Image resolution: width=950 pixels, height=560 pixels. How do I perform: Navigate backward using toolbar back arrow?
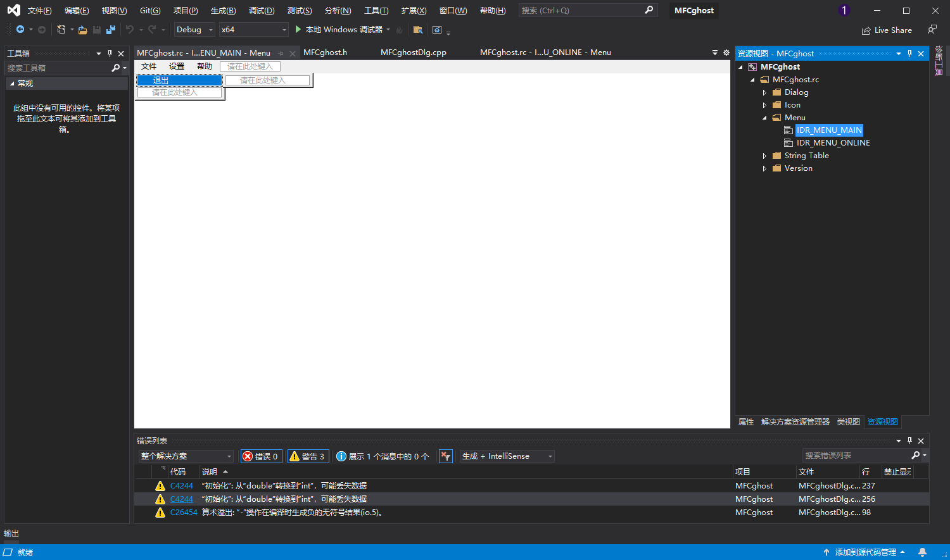coord(20,30)
